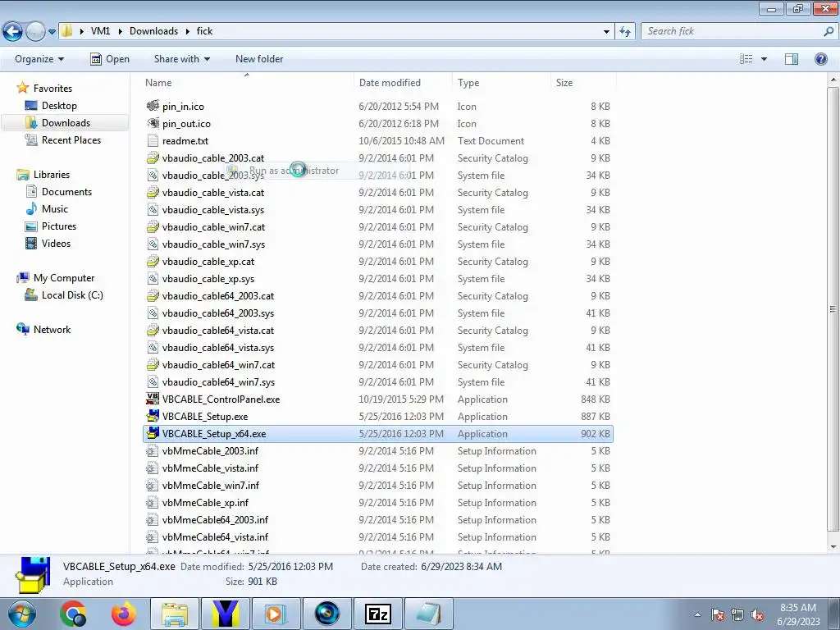Image resolution: width=840 pixels, height=630 pixels.
Task: Click the Change your view icon
Action: tap(746, 59)
